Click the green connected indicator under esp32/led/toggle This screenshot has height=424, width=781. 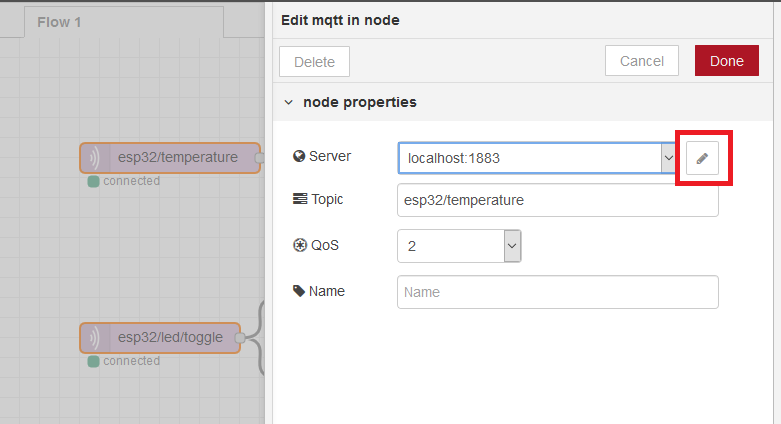[93, 362]
